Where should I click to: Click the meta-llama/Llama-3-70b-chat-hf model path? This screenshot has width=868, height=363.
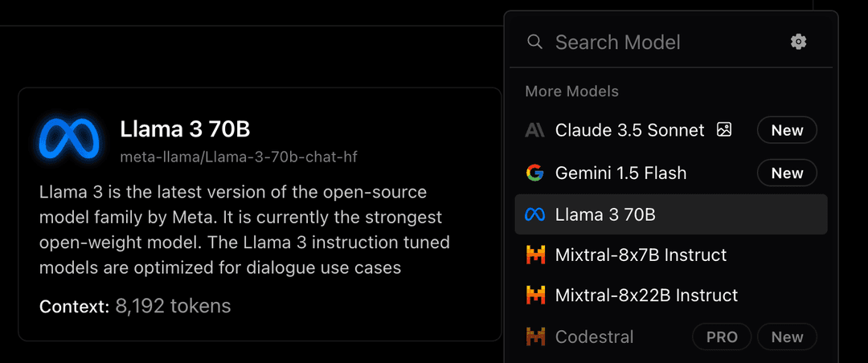pyautogui.click(x=239, y=157)
